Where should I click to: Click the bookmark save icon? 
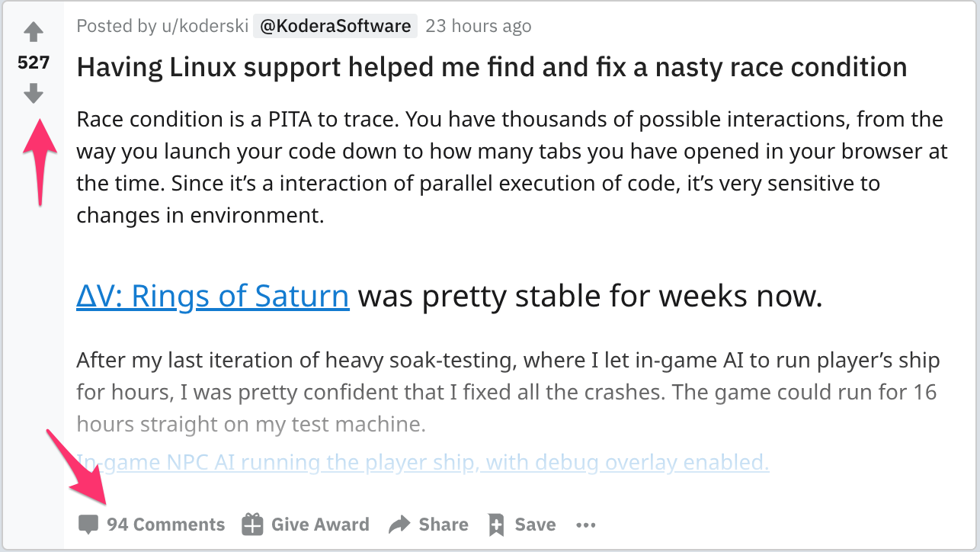pyautogui.click(x=496, y=525)
